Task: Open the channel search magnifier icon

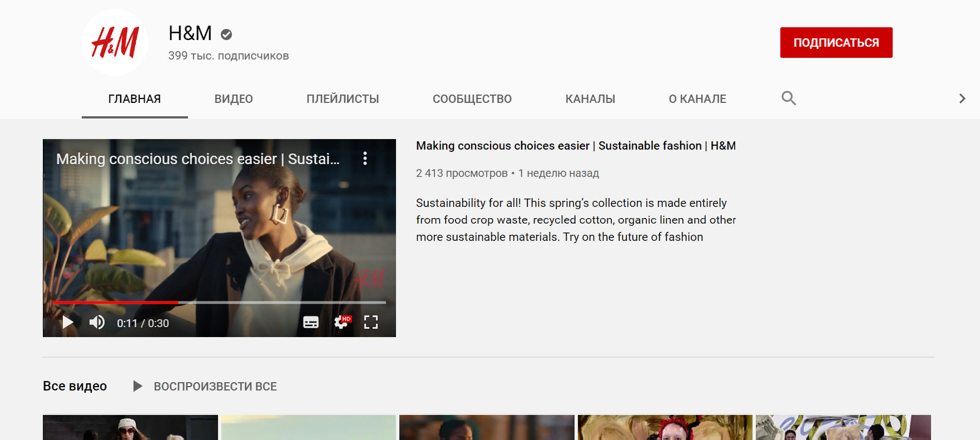Action: coord(789,98)
